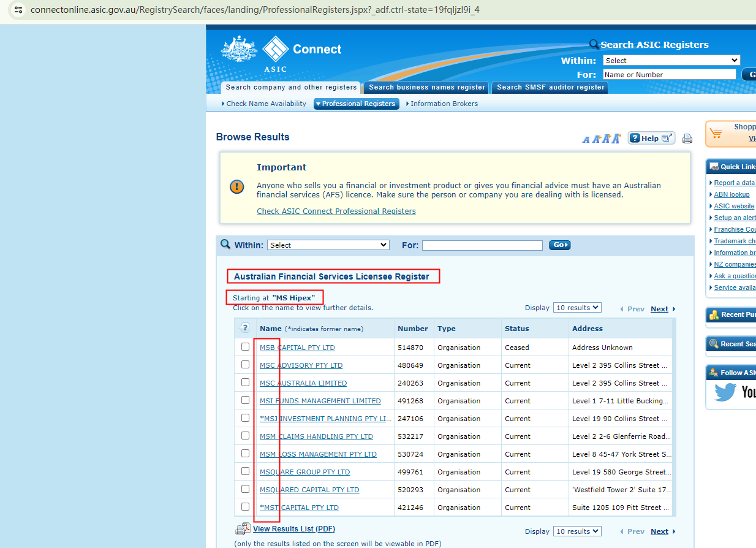Viewport: 756px width, 548px height.
Task: Expand the Professional Registers menu
Action: click(357, 104)
